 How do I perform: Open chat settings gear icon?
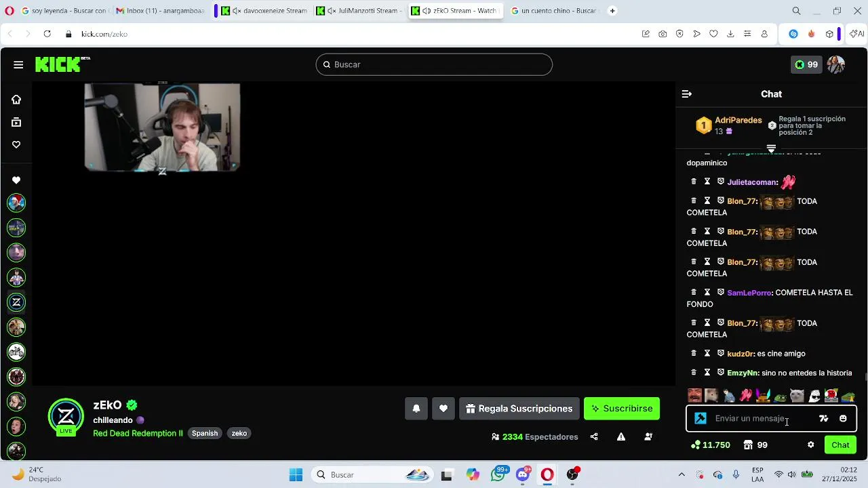810,445
